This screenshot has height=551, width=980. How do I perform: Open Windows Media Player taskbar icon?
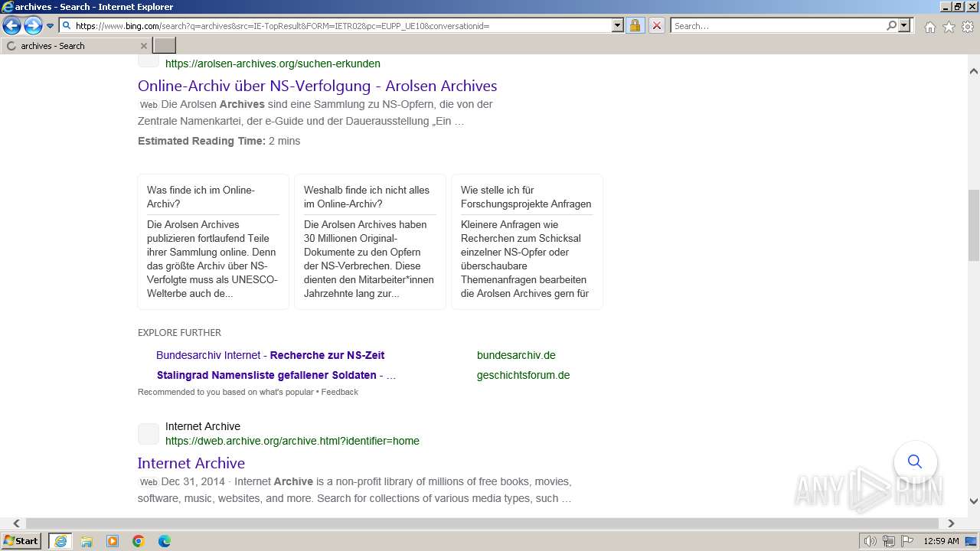[113, 541]
